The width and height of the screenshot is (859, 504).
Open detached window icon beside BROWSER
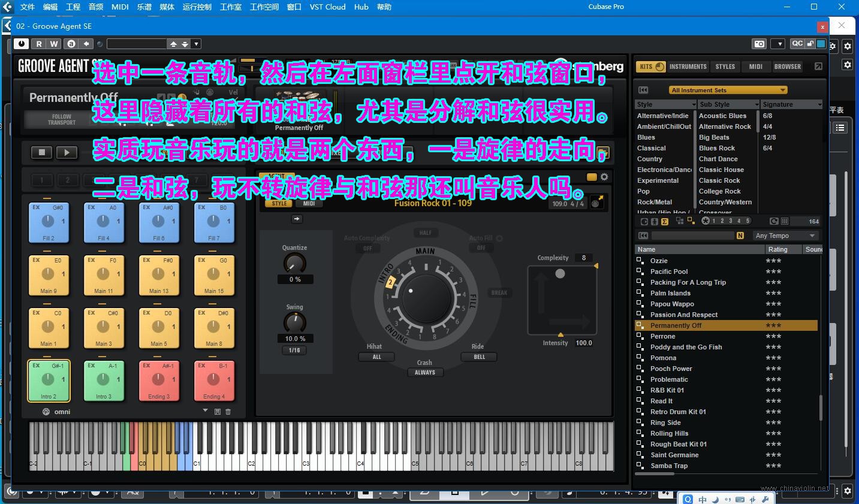[x=818, y=67]
